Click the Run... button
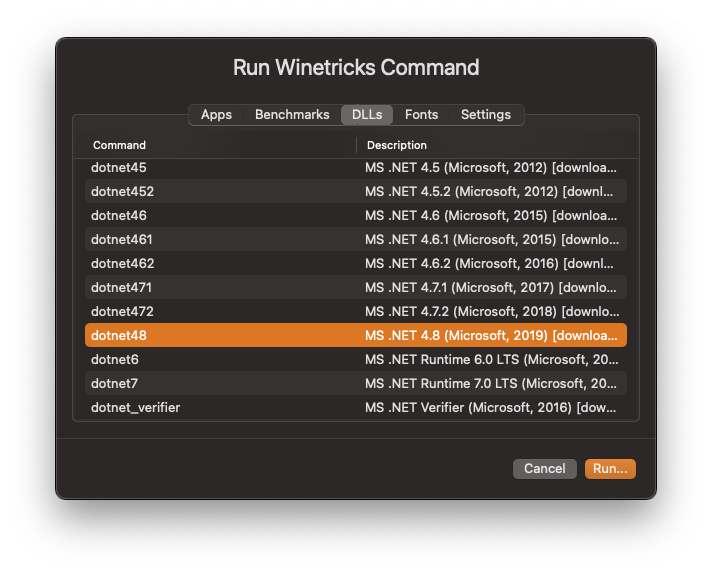The width and height of the screenshot is (712, 573). 610,469
